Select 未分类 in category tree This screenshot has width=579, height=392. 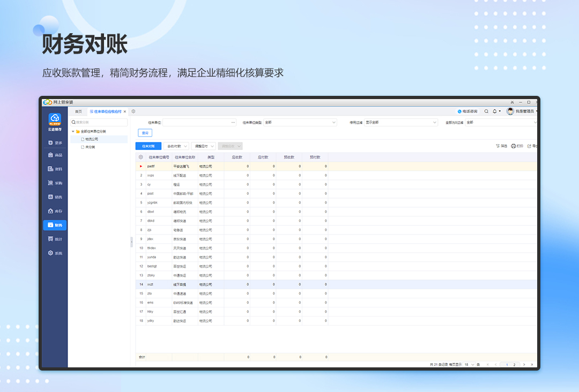90,147
